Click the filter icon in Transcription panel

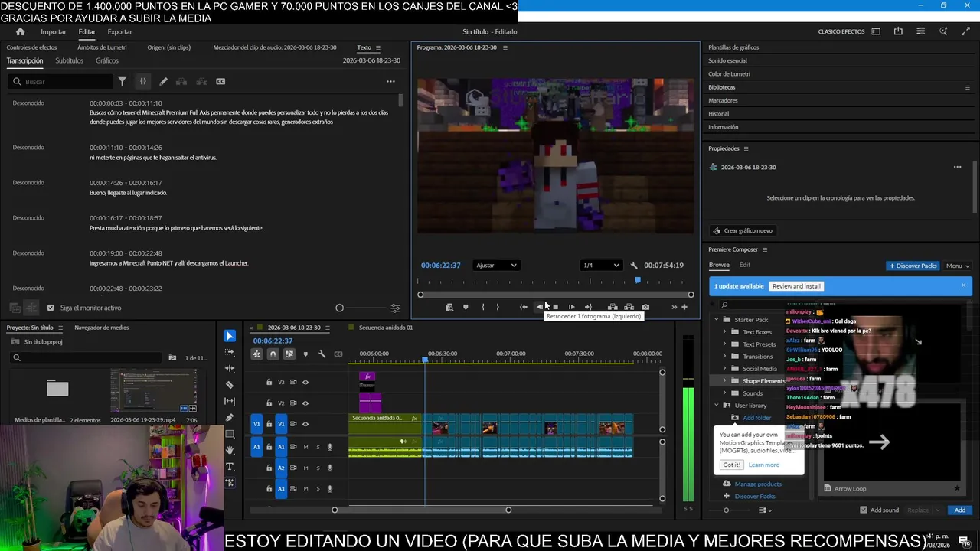122,81
